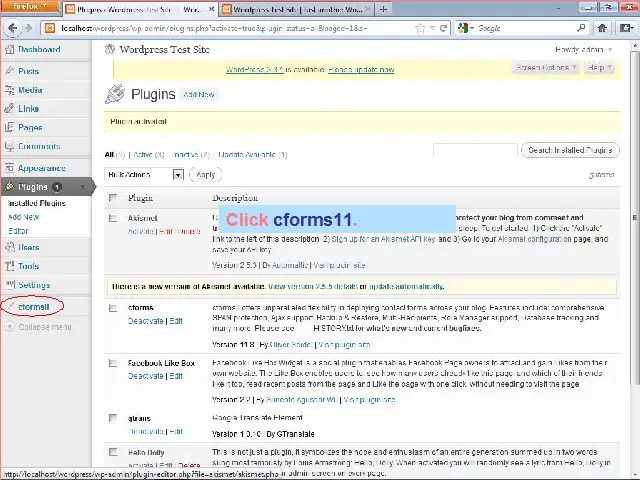Click Please update now link
The height and width of the screenshot is (480, 640).
tap(361, 69)
